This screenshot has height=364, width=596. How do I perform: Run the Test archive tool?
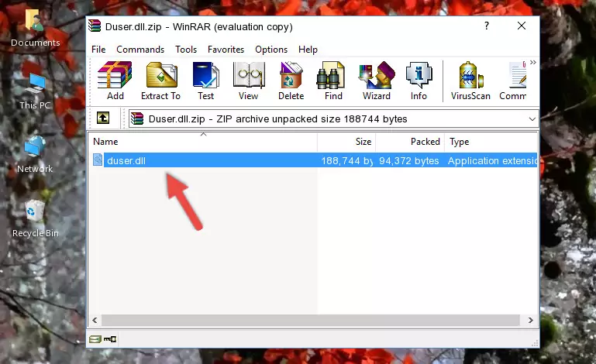[x=205, y=81]
